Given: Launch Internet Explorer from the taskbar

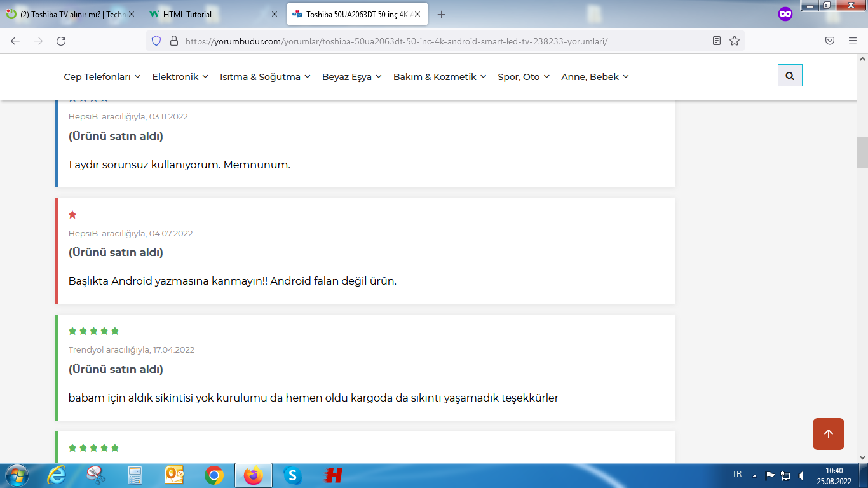Looking at the screenshot, I should pyautogui.click(x=57, y=475).
